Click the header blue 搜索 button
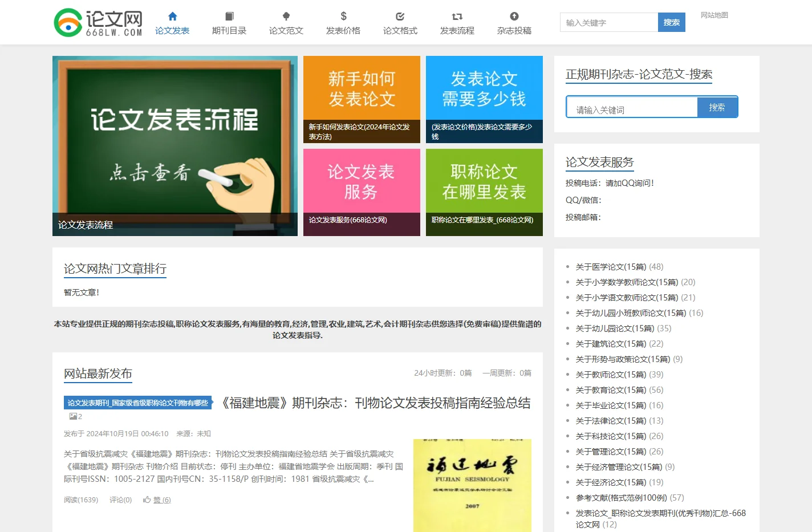812x532 pixels. [672, 22]
